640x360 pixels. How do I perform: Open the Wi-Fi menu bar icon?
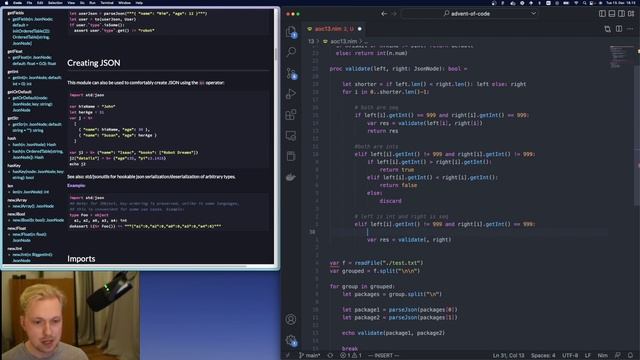[x=576, y=2]
